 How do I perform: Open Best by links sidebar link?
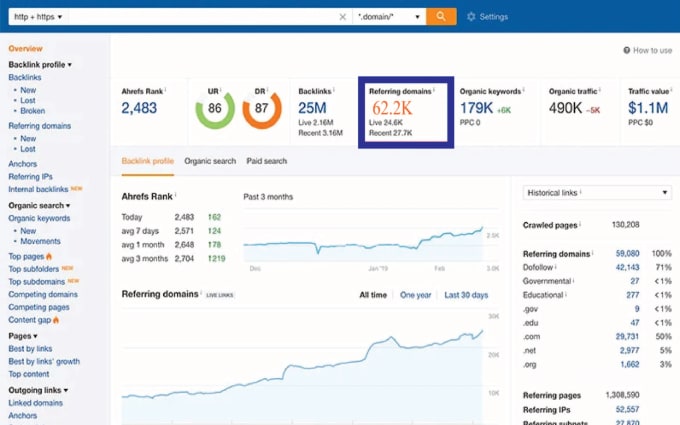(30, 349)
